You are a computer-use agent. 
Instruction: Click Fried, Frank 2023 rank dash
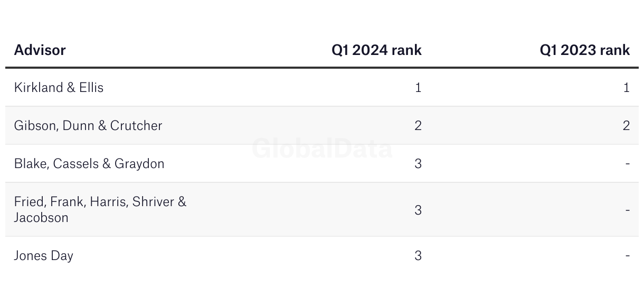pyautogui.click(x=628, y=210)
